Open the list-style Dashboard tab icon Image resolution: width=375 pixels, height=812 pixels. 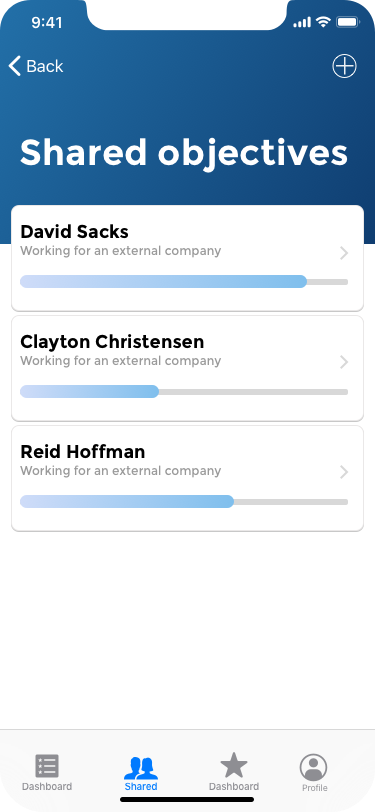47,766
